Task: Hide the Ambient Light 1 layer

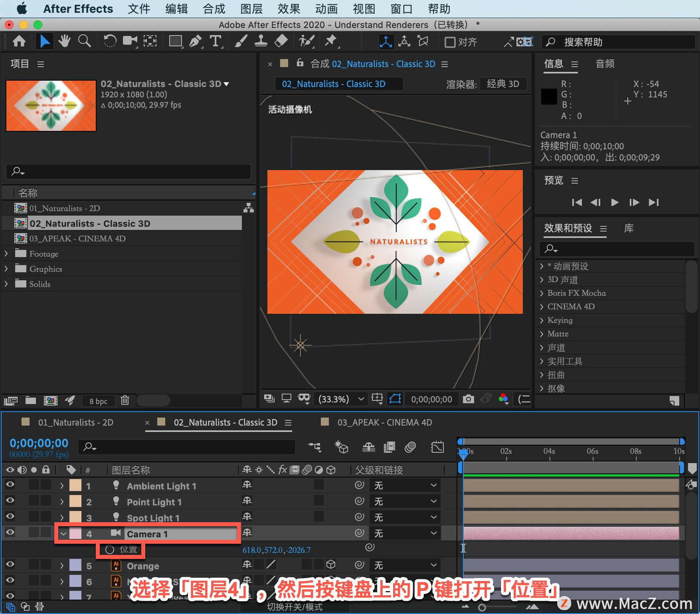Action: pyautogui.click(x=10, y=485)
